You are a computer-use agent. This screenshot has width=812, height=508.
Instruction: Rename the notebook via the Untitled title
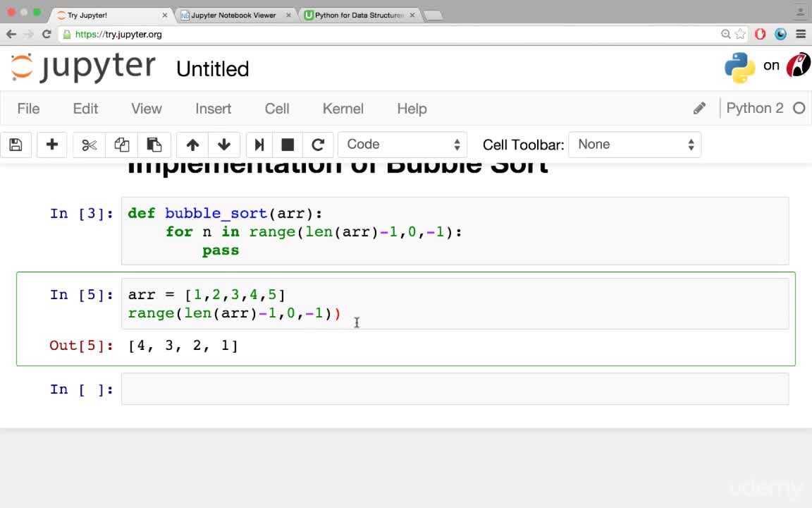point(212,69)
